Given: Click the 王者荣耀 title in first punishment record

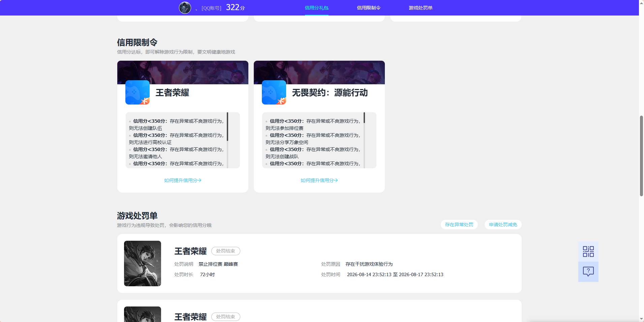Looking at the screenshot, I should 190,251.
